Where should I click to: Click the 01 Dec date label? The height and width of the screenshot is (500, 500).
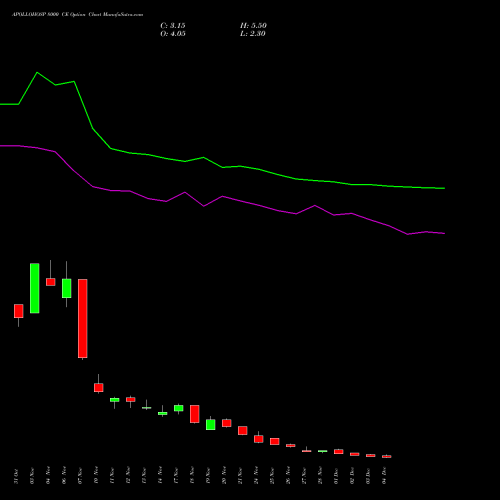[336, 476]
